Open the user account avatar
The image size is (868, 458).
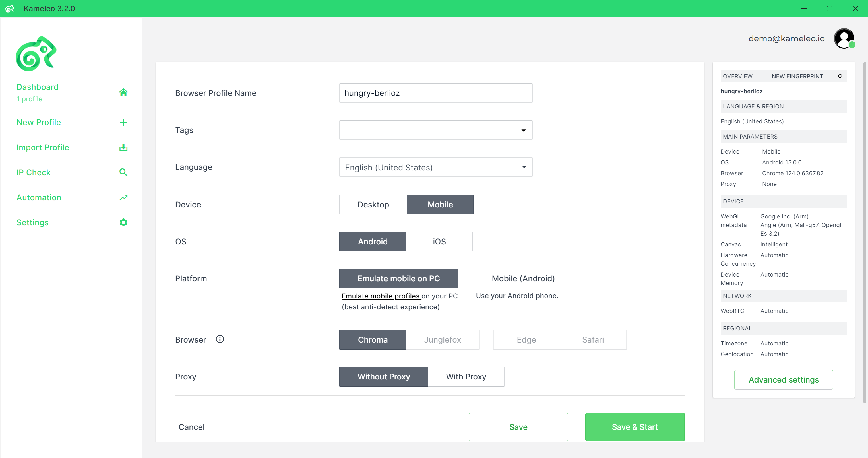tap(844, 38)
